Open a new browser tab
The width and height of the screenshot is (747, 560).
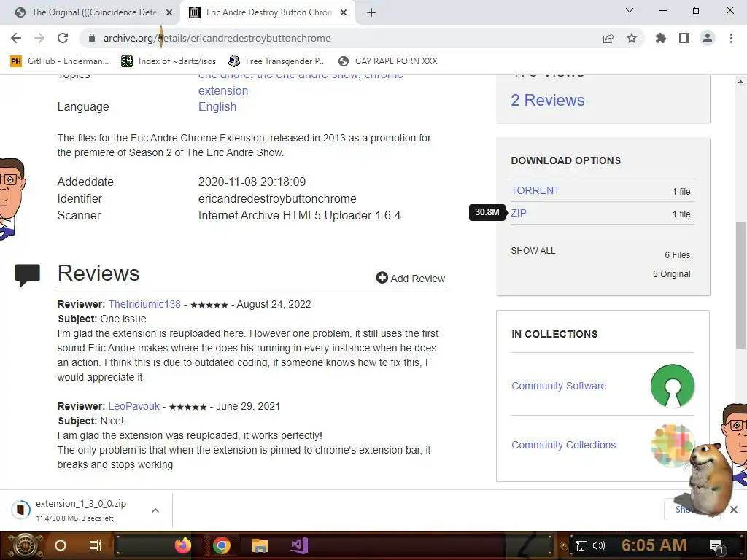[371, 13]
